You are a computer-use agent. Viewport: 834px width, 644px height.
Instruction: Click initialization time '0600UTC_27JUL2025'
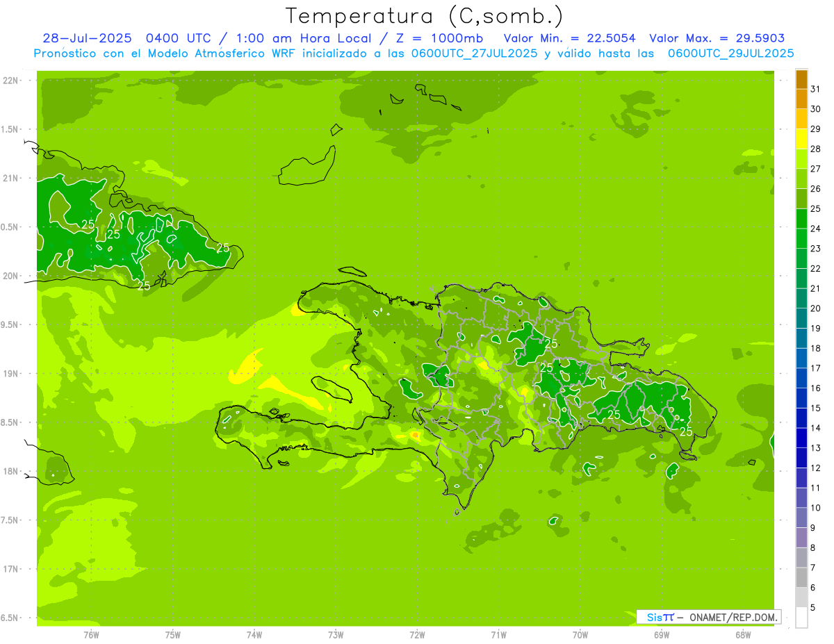474,53
